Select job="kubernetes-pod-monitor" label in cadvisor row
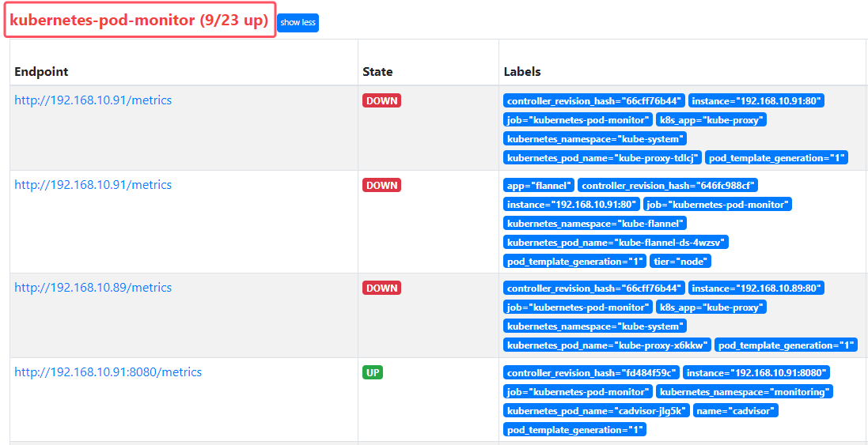868x445 pixels. (x=578, y=392)
